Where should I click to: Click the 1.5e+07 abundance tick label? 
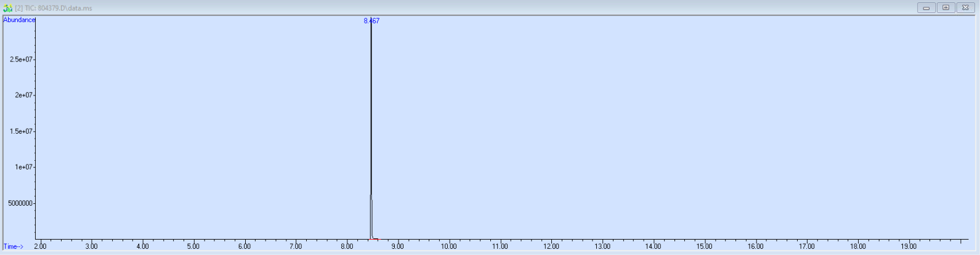pos(21,132)
